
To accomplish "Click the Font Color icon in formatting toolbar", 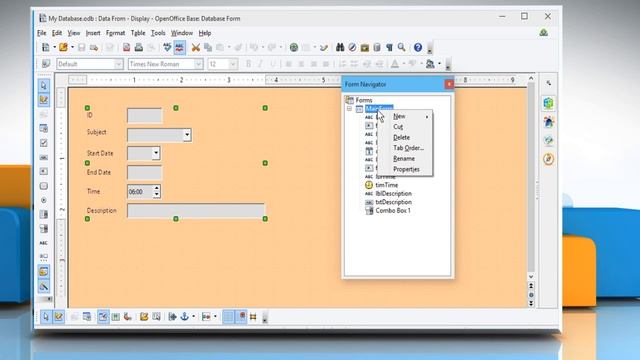I will pyautogui.click(x=395, y=64).
